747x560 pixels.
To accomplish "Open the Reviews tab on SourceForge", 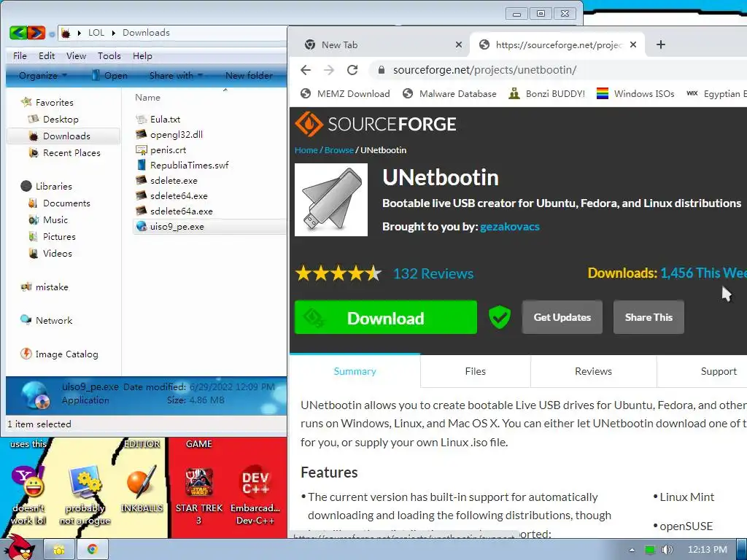I will pyautogui.click(x=593, y=371).
